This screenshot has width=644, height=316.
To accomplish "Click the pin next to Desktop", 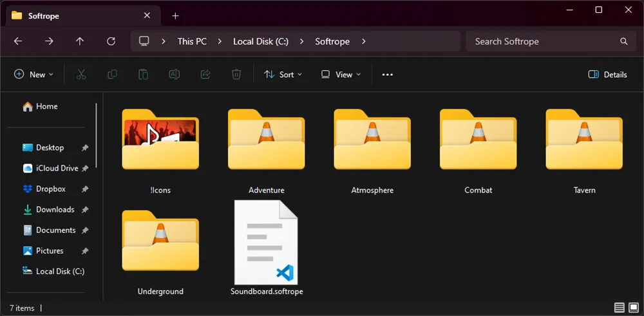I will pyautogui.click(x=84, y=148).
